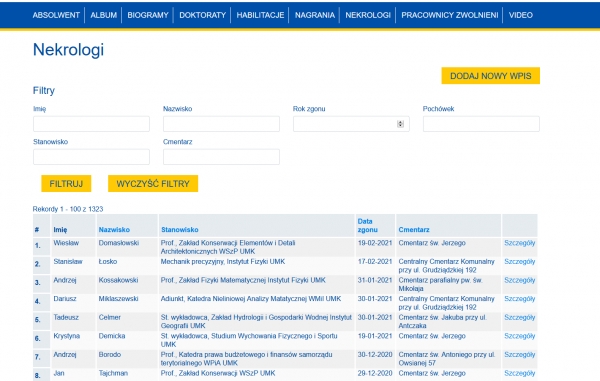Focus the Stanowisko filter field
This screenshot has height=381, width=600.
tap(91, 157)
